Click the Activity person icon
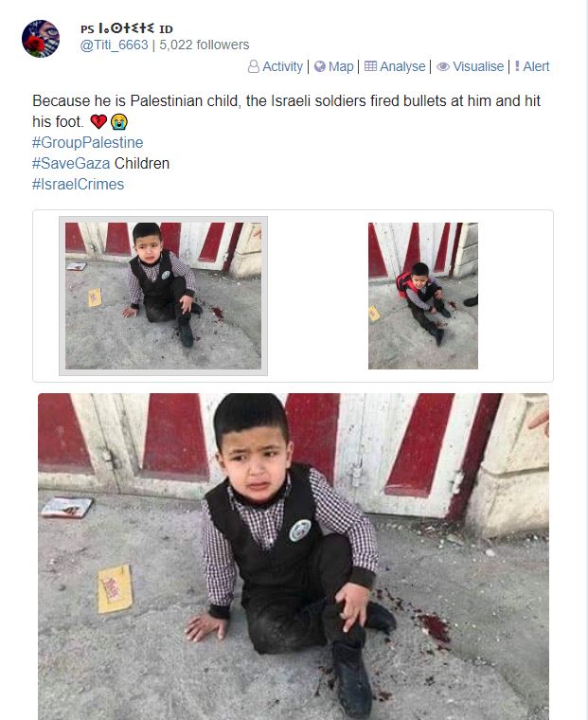588x720 pixels. point(254,66)
